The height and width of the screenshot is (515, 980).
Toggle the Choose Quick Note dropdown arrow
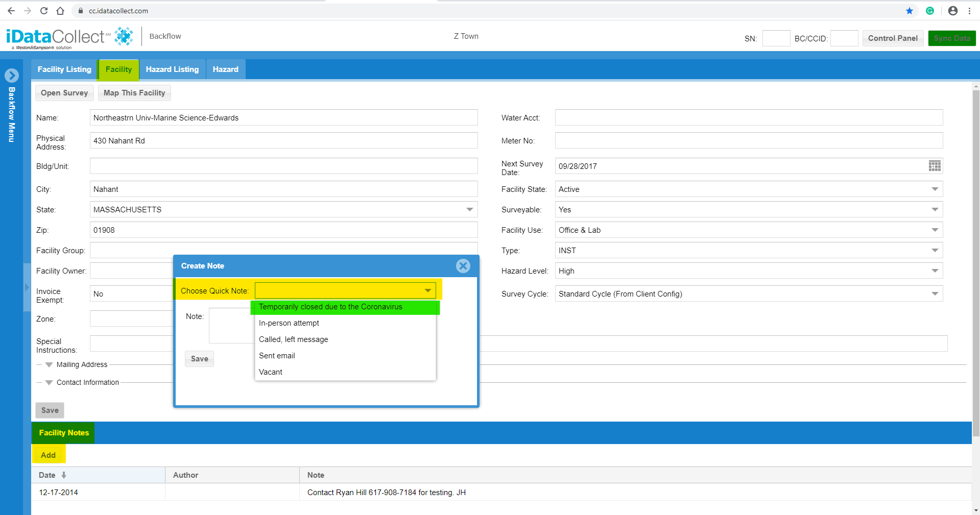click(x=428, y=291)
